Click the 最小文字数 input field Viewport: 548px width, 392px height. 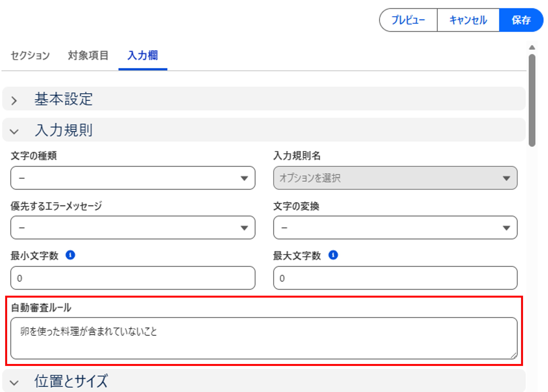pos(133,278)
